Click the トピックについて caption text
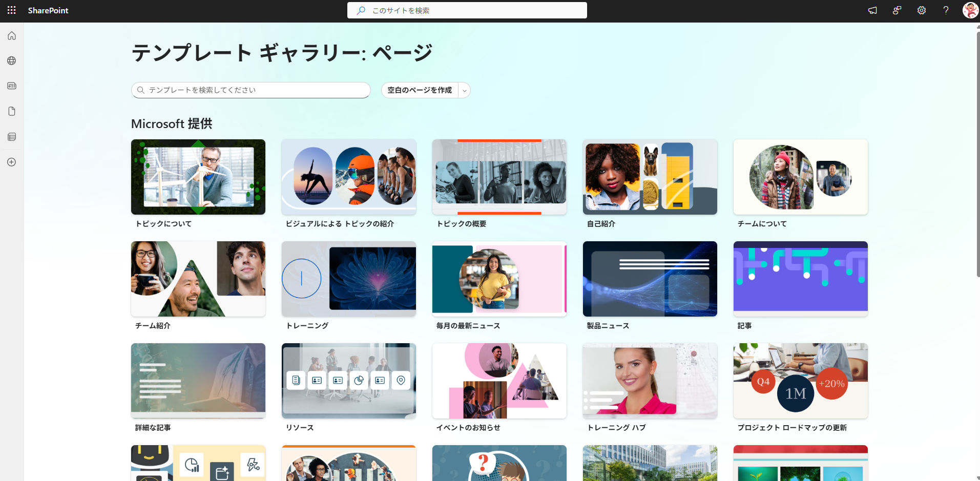Image resolution: width=980 pixels, height=481 pixels. (x=163, y=224)
